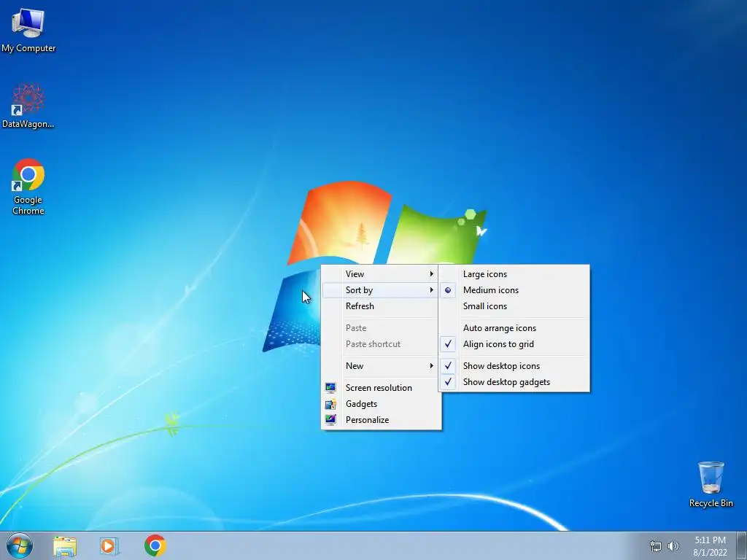Select the Recycle Bin desktop icon
Image resolution: width=747 pixels, height=560 pixels.
[711, 484]
